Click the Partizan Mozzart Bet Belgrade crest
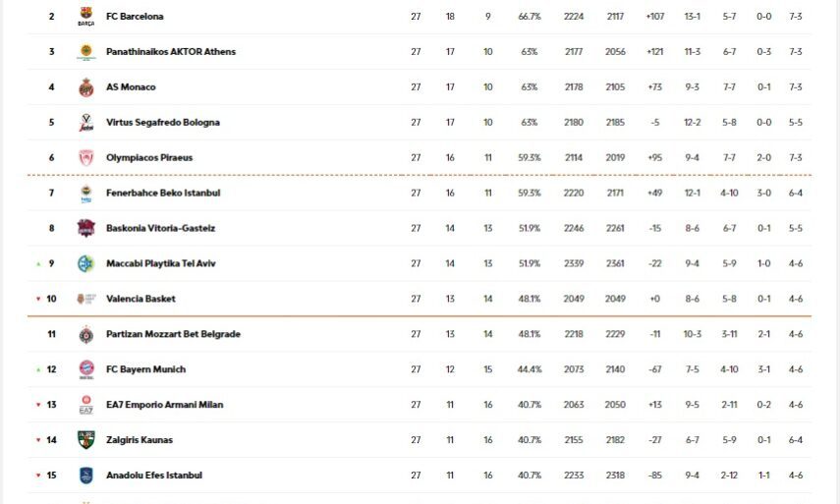The height and width of the screenshot is (504, 840). coord(86,334)
